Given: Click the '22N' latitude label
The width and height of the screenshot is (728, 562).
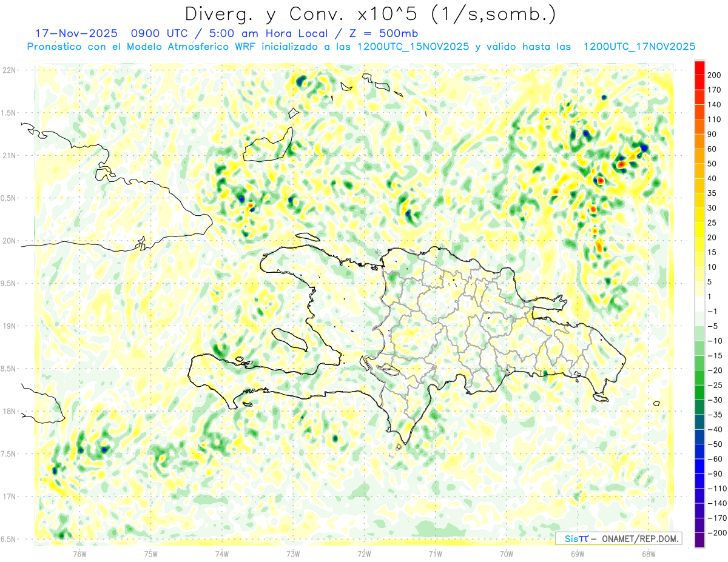Looking at the screenshot, I should click(x=9, y=70).
